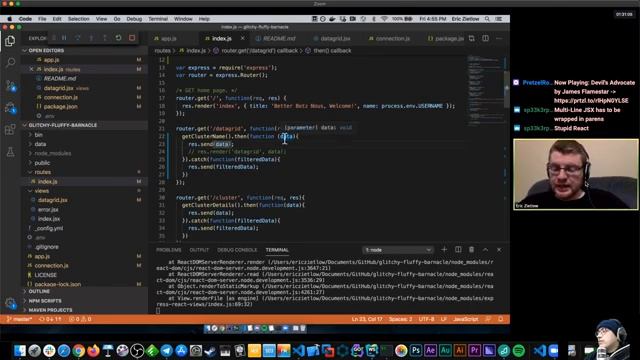Open the Extensions view in the activity bar

pyautogui.click(x=10, y=130)
